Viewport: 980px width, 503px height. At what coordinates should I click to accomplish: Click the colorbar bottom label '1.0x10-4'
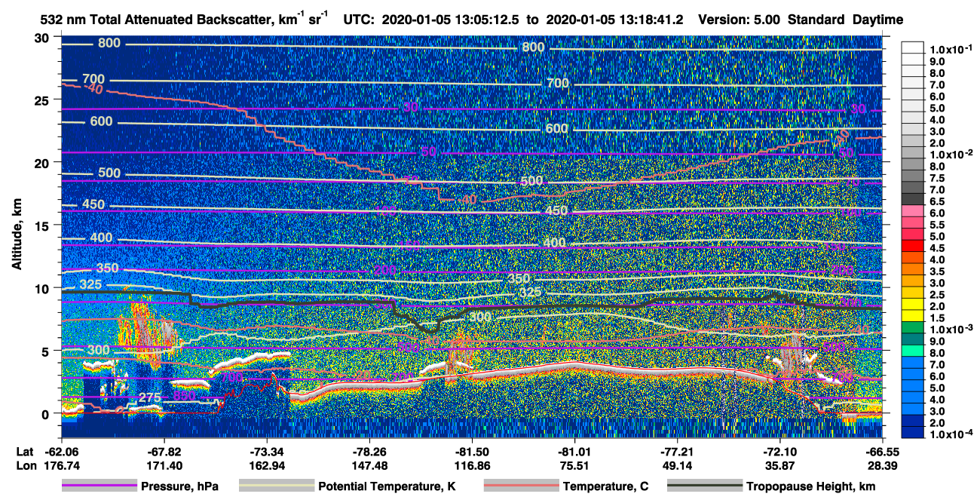point(950,435)
